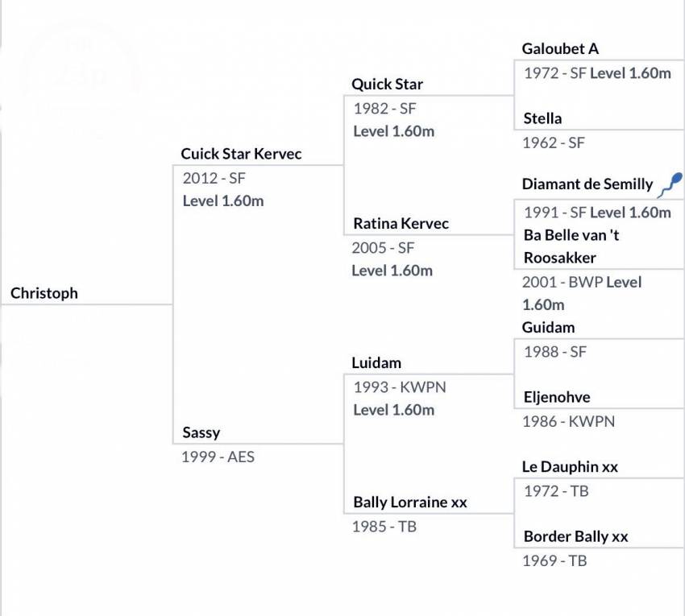Go to the Eljenohve entry

point(557,397)
